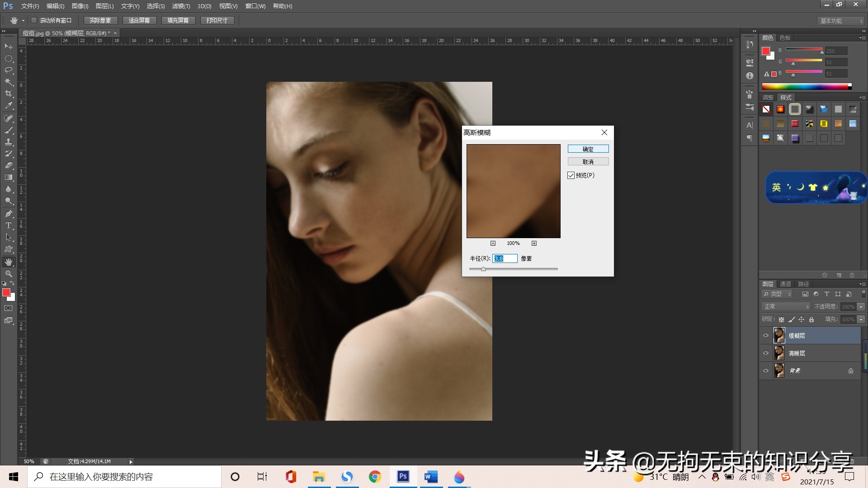This screenshot has width=868, height=488.
Task: Click the 取消 cancel button
Action: (x=588, y=162)
